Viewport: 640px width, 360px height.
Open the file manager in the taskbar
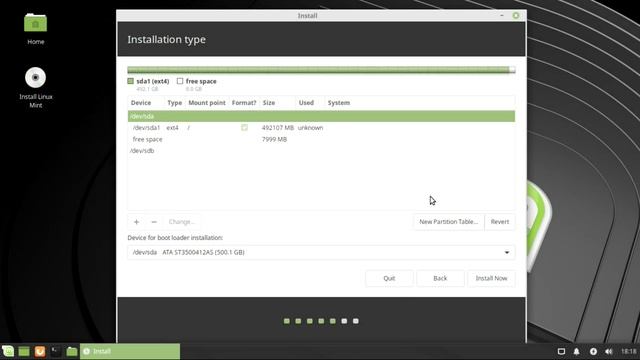(x=71, y=351)
